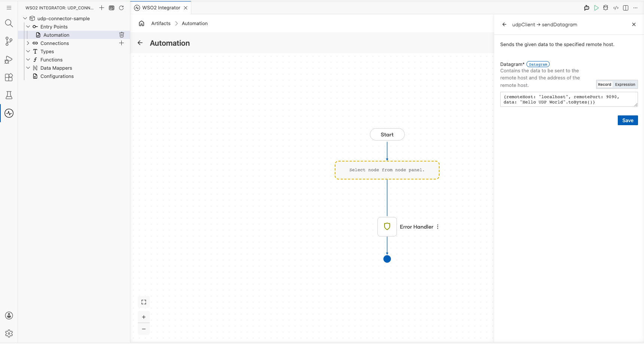Click the end node blue circle
The height and width of the screenshot is (344, 644).
click(x=387, y=259)
